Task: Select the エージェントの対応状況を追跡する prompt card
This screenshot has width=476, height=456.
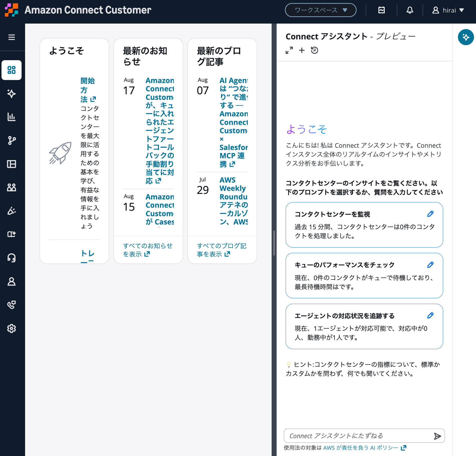Action: click(x=364, y=326)
